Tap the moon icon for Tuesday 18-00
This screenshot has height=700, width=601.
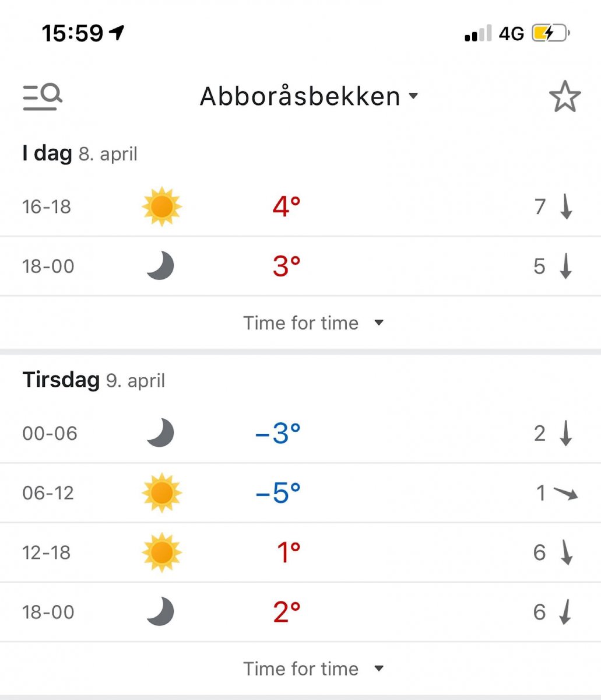click(160, 612)
